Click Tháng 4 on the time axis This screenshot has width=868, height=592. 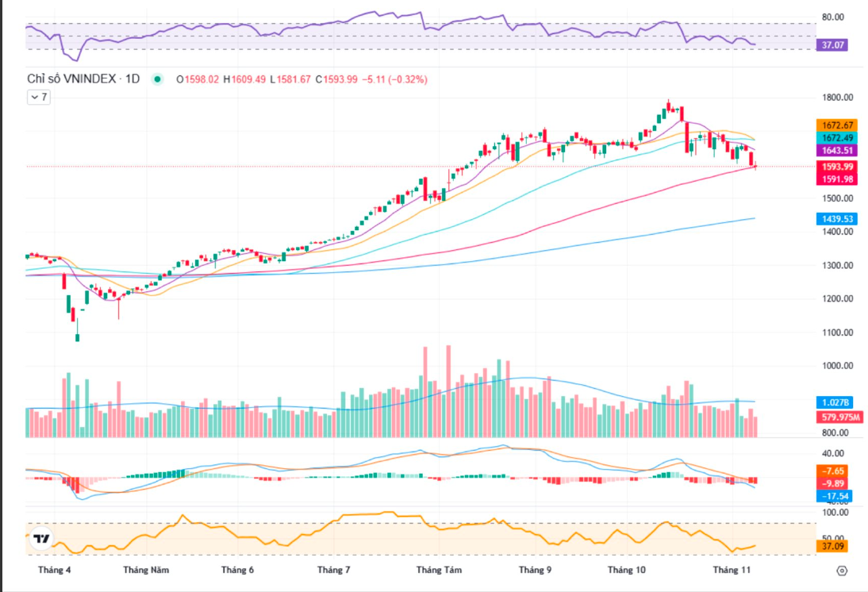[54, 570]
